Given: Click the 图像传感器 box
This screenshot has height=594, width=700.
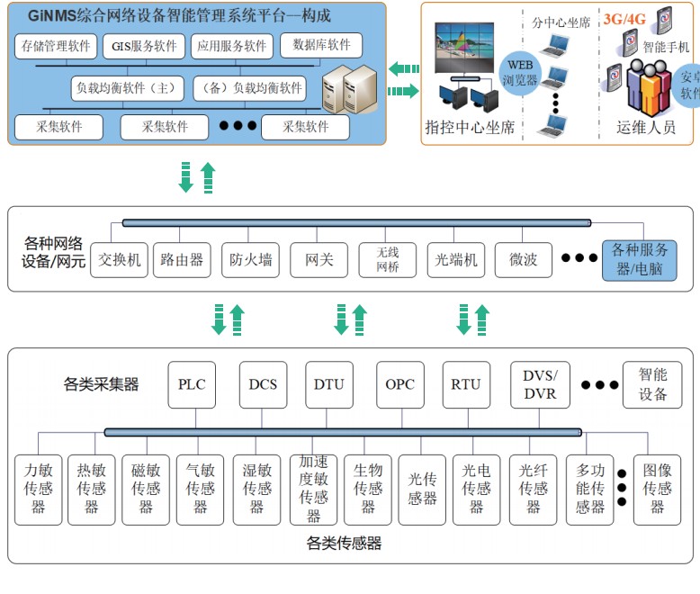Looking at the screenshot, I should (657, 490).
